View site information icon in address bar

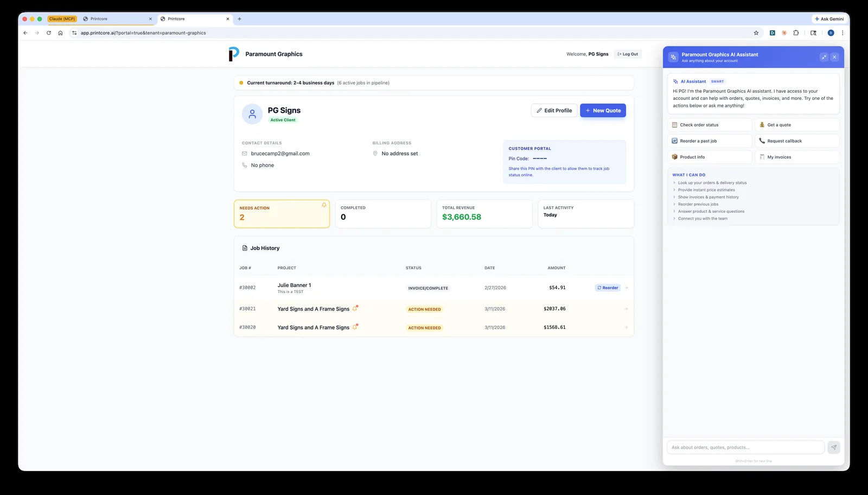point(75,33)
